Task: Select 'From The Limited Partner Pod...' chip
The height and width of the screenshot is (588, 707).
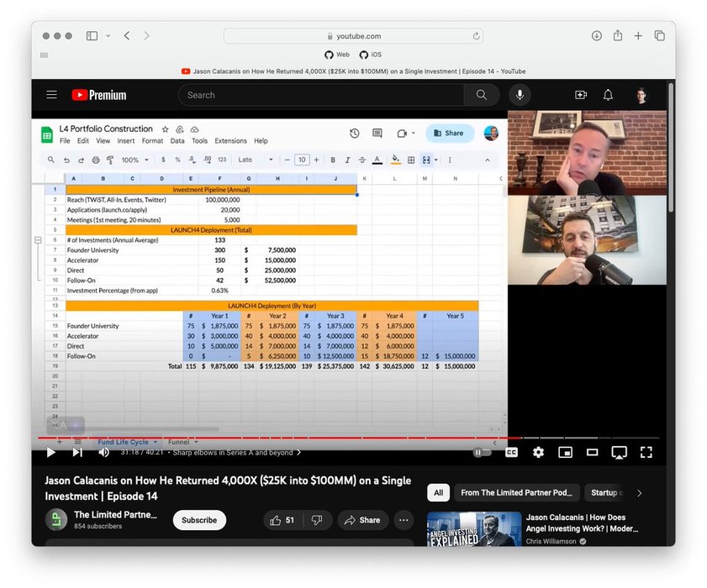Action: [516, 493]
